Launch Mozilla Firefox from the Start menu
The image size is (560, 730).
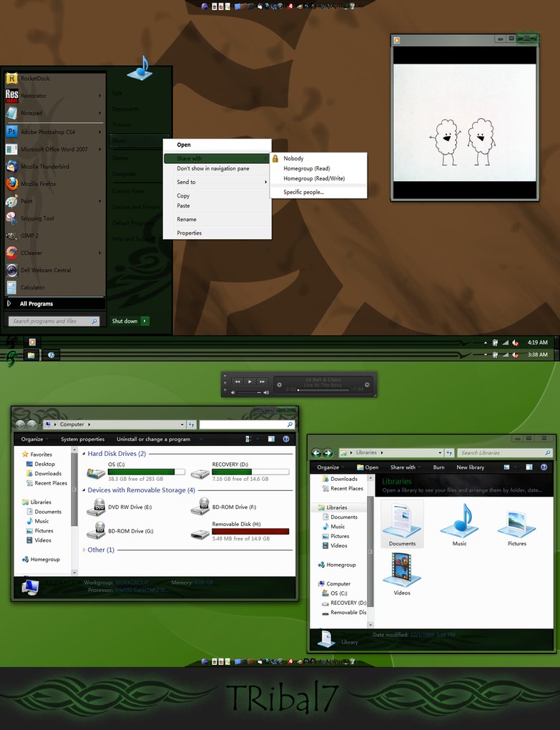pyautogui.click(x=38, y=184)
